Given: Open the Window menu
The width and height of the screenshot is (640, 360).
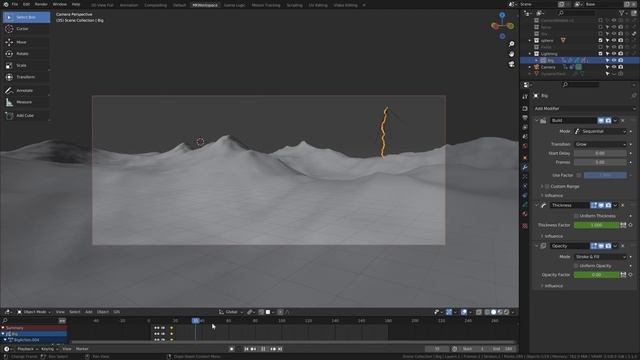Looking at the screenshot, I should point(60,4).
